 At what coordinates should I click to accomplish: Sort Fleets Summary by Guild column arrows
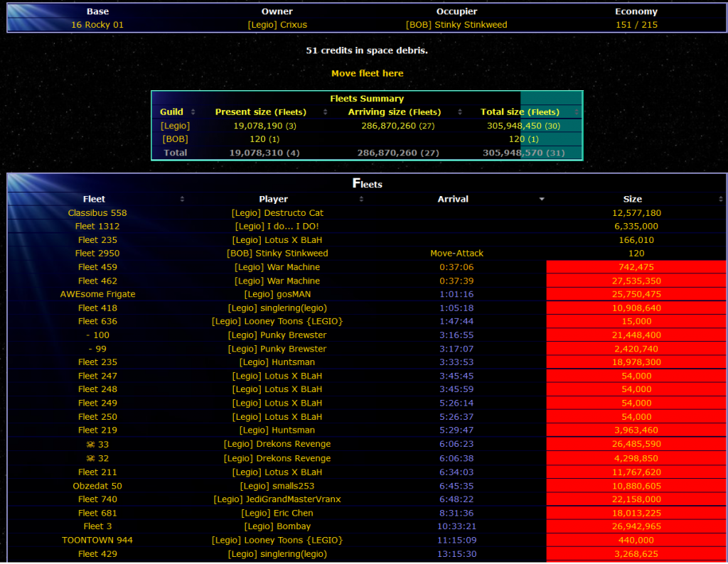click(x=193, y=112)
